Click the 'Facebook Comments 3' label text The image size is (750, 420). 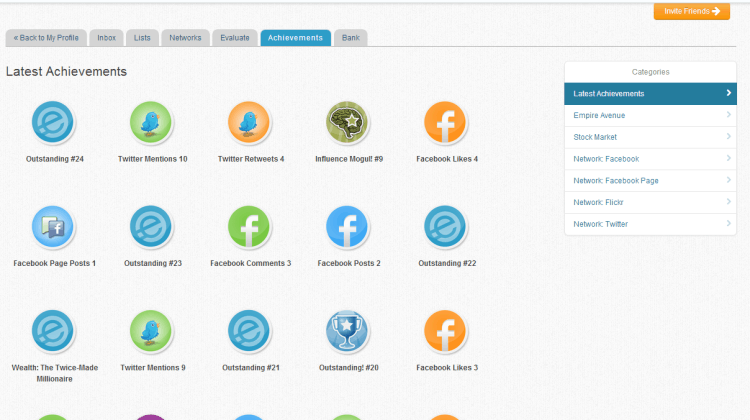click(x=251, y=263)
